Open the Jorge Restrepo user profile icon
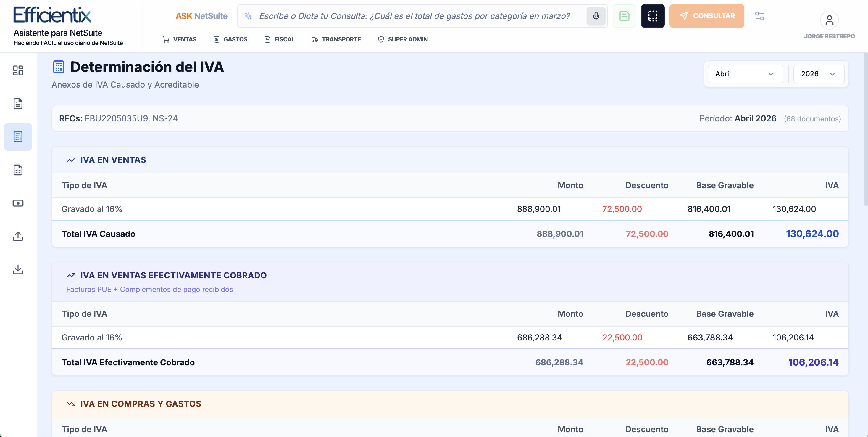Screen dimensions: 868x437 pos(829,20)
